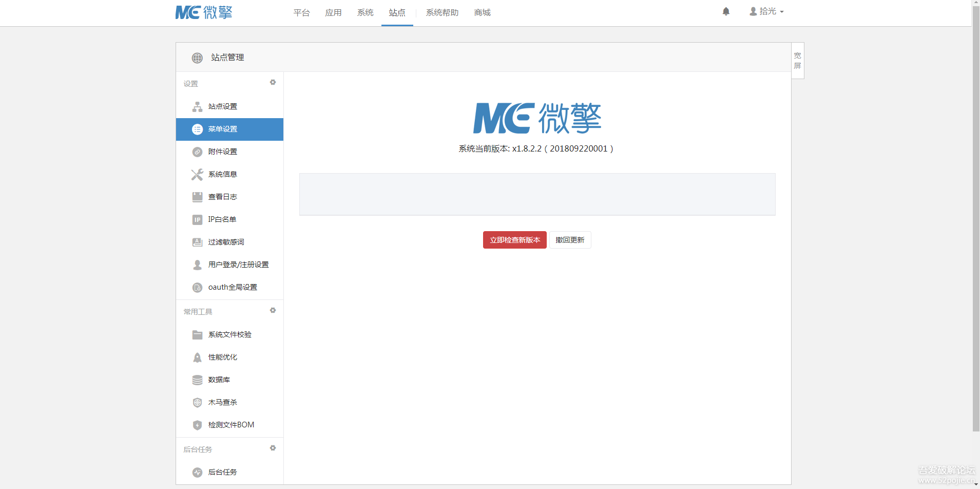Click the gear next to 后台任务 section
980x489 pixels.
273,448
